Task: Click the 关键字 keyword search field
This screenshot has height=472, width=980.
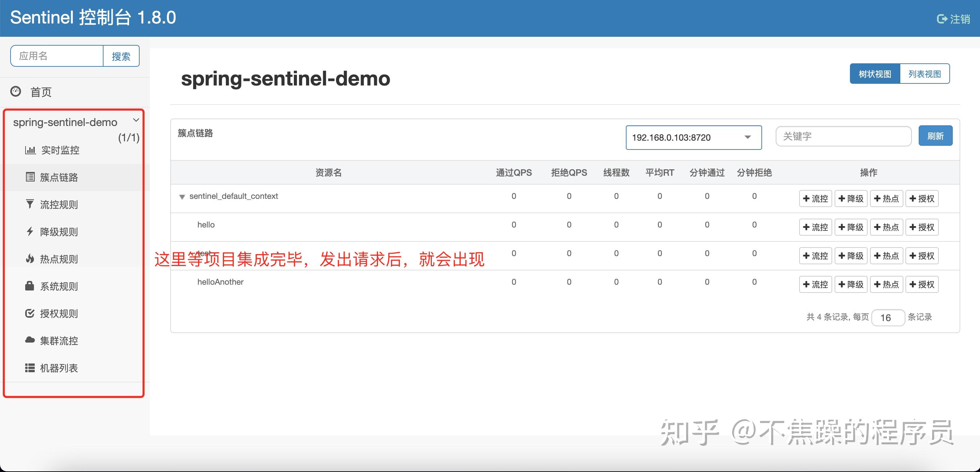Action: coord(843,136)
